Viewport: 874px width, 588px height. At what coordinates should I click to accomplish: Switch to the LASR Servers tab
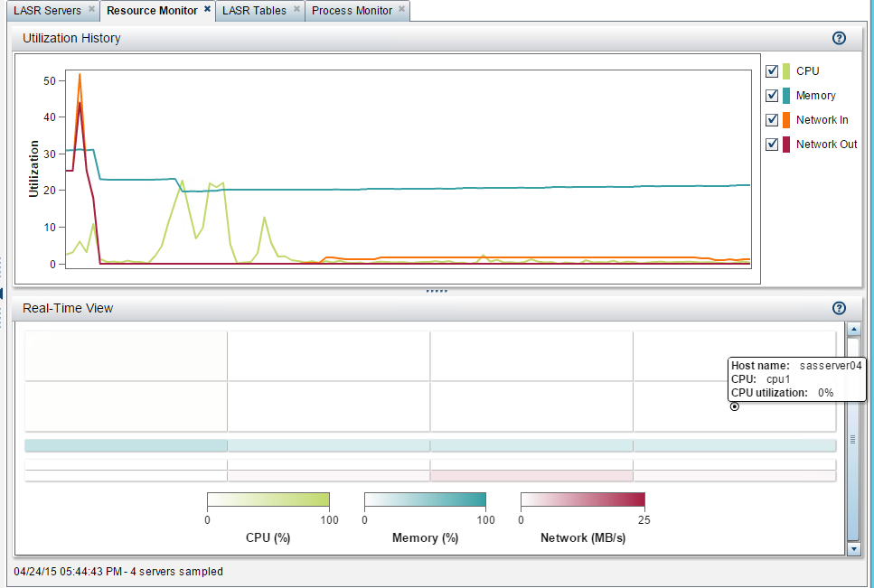(x=47, y=11)
